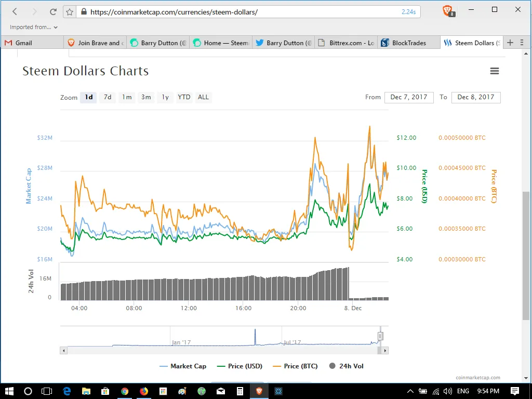Open a new tab with plus icon
Screen dimensions: 532x399
(x=510, y=43)
